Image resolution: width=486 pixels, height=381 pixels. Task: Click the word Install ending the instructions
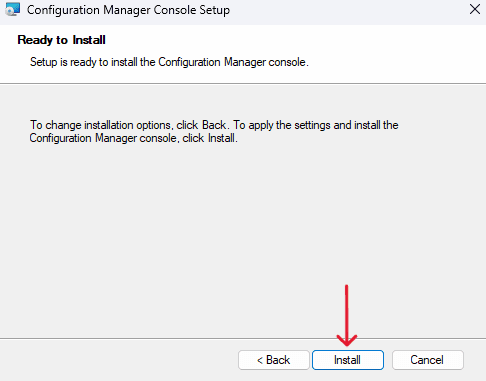pyautogui.click(x=222, y=138)
